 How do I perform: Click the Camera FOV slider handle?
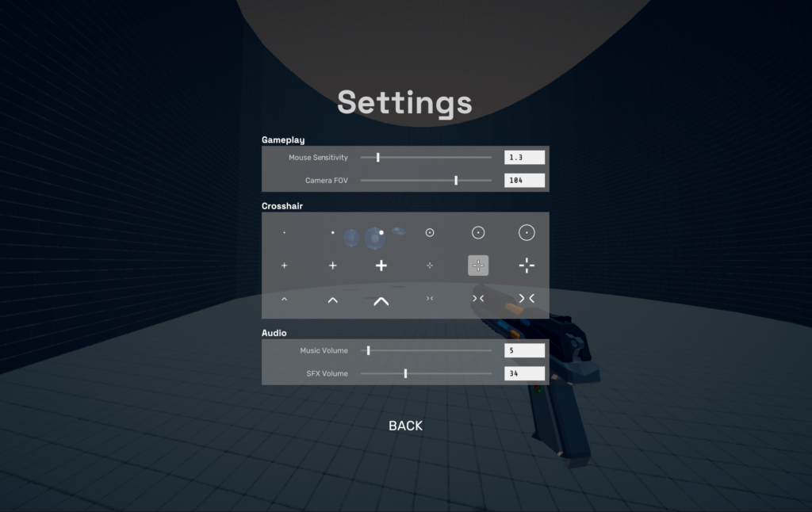pos(456,180)
